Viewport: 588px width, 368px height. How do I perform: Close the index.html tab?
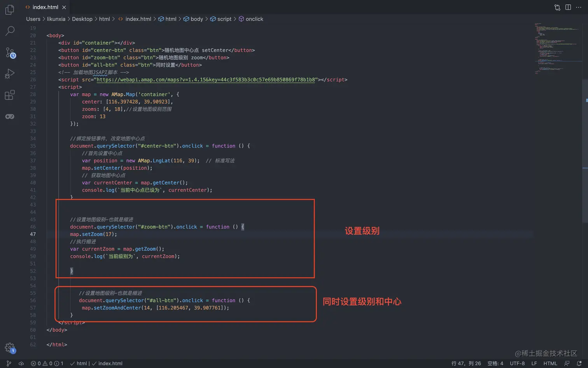tap(64, 7)
